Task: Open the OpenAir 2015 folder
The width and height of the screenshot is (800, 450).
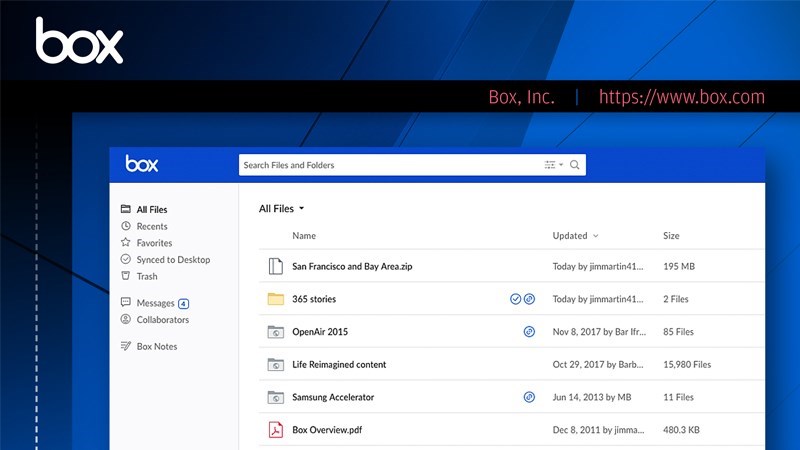Action: [320, 332]
